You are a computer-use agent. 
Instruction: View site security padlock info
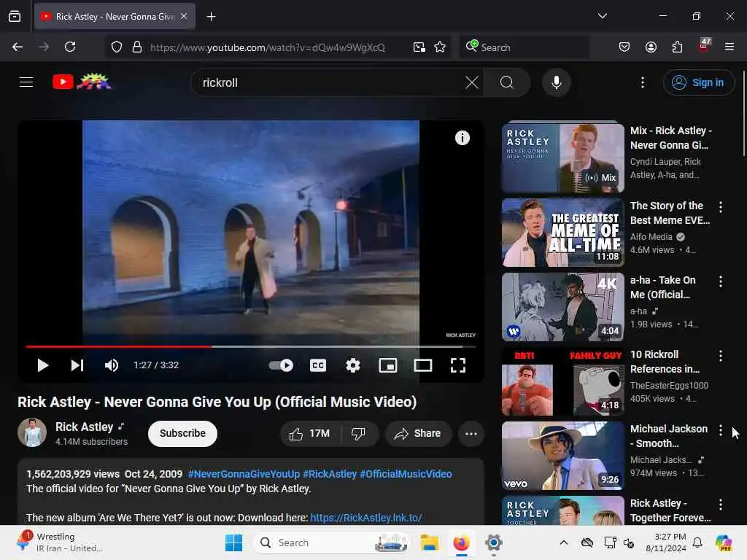tap(137, 47)
